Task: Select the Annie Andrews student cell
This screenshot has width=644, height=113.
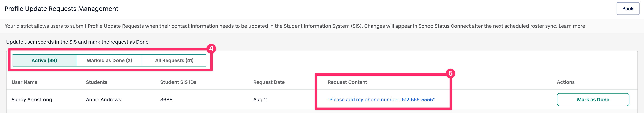Action: coord(103,100)
